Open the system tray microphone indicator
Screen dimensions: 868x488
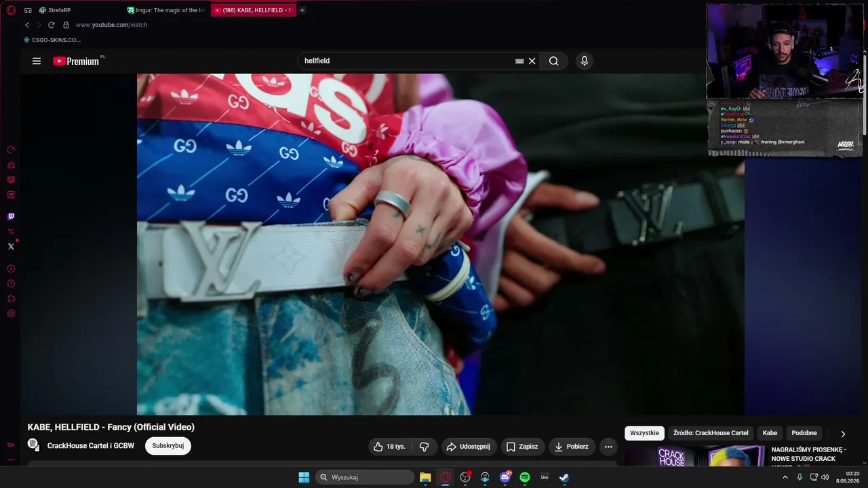tap(800, 477)
